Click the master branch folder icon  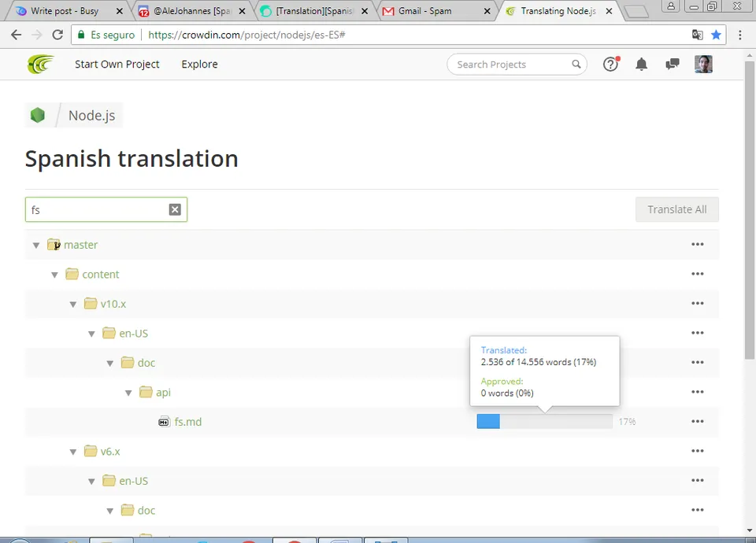click(x=54, y=244)
